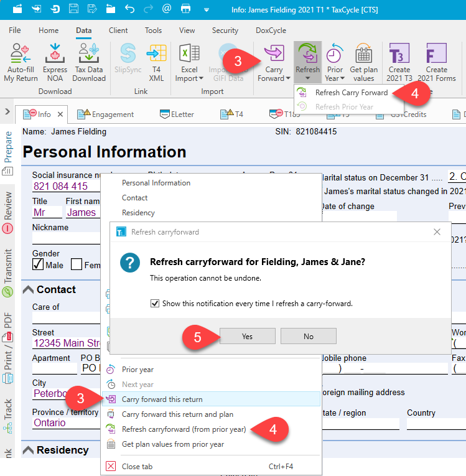Select Refresh carryforward (from prior year)
This screenshot has height=476, width=466.
tap(212, 429)
